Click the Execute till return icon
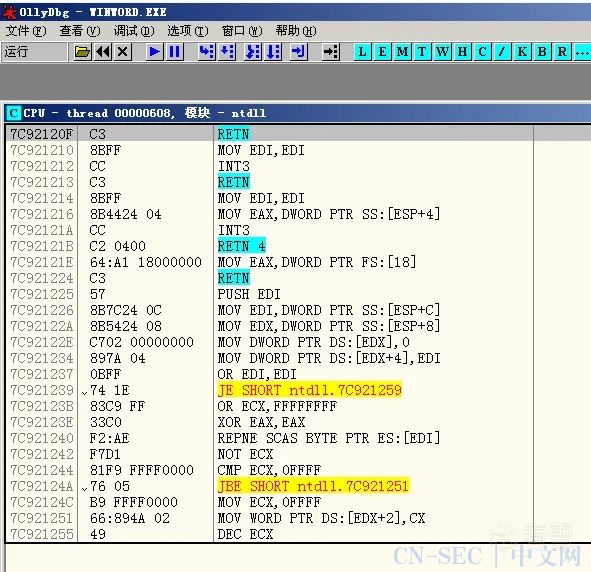Viewport: 591px width, 572px height. (299, 52)
